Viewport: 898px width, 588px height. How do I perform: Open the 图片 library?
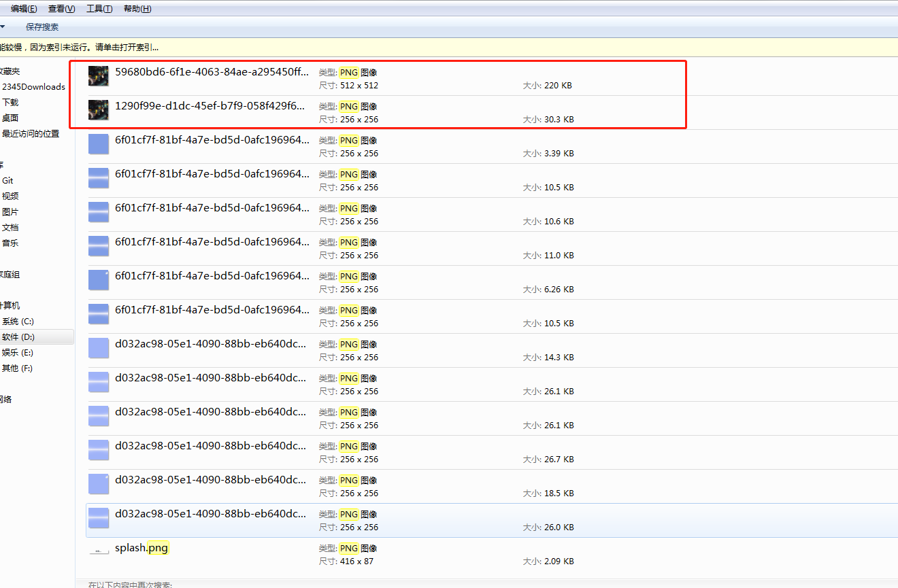pyautogui.click(x=10, y=212)
